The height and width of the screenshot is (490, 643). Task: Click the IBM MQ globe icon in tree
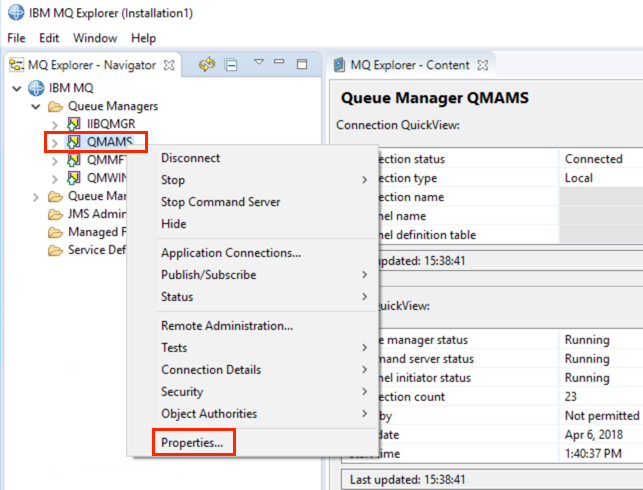click(x=36, y=88)
